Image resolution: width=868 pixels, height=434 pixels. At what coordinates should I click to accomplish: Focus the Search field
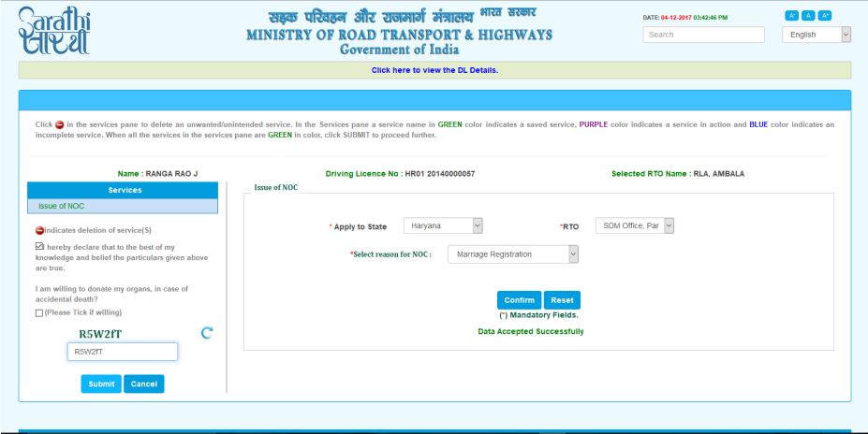coord(703,35)
